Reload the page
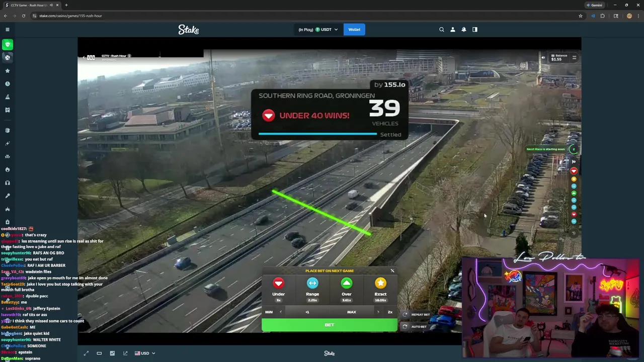 24,16
